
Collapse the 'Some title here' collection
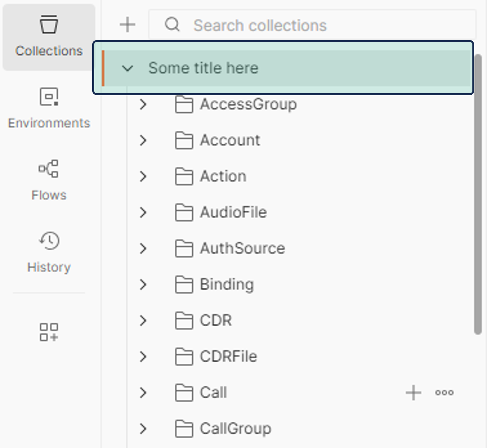click(x=128, y=69)
